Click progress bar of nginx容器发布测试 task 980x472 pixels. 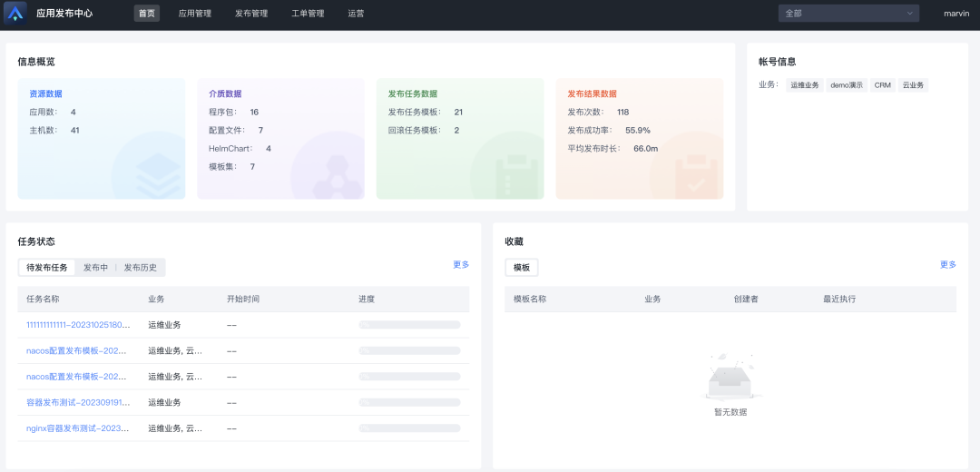[x=409, y=428]
